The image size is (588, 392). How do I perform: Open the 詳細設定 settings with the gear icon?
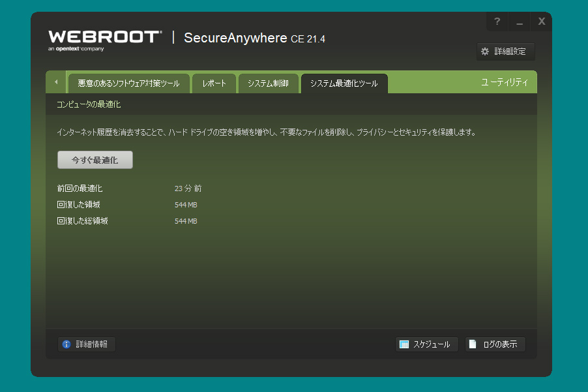pyautogui.click(x=505, y=52)
